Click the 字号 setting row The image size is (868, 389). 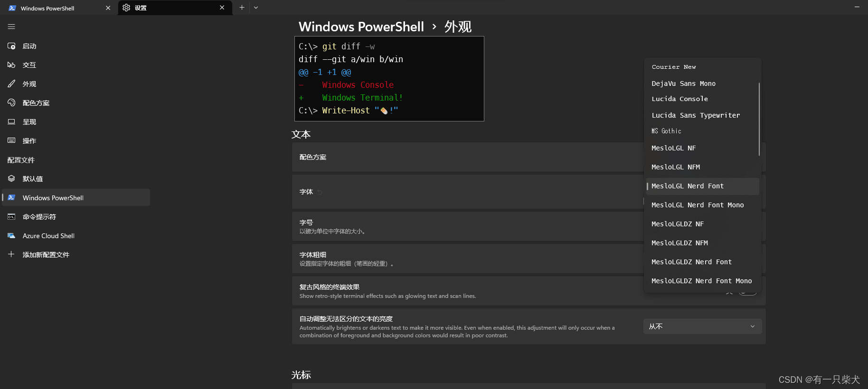(x=528, y=226)
